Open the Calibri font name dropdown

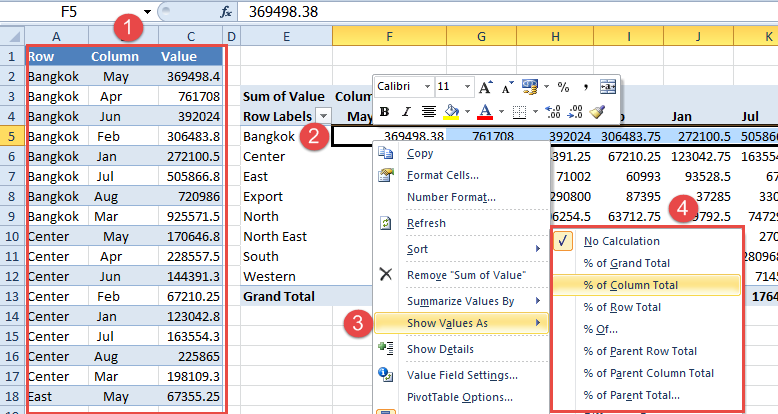pyautogui.click(x=427, y=87)
